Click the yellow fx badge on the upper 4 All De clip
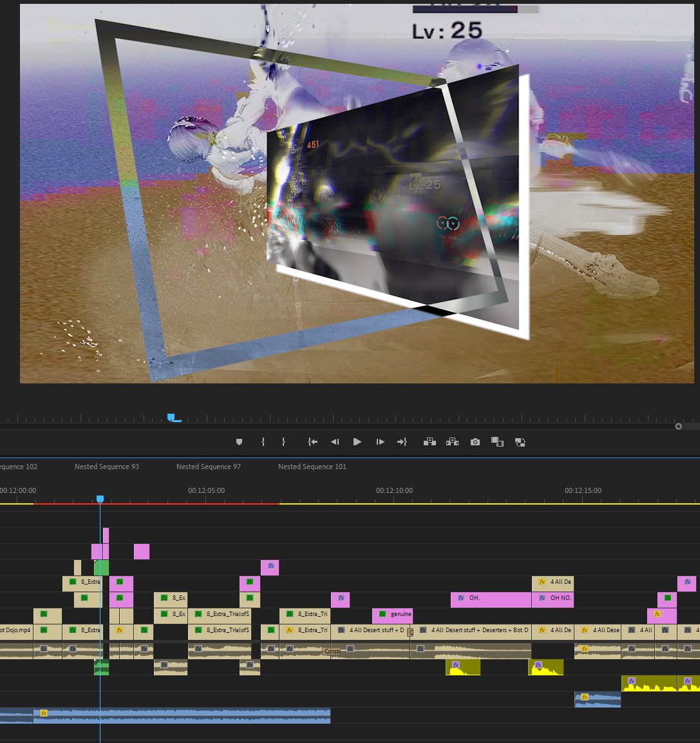700x743 pixels. click(542, 582)
